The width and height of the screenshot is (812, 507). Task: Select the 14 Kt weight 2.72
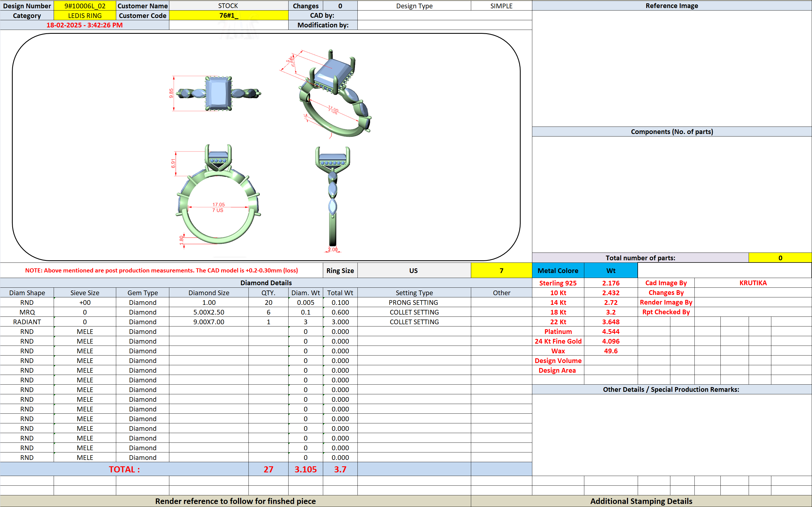(x=611, y=302)
